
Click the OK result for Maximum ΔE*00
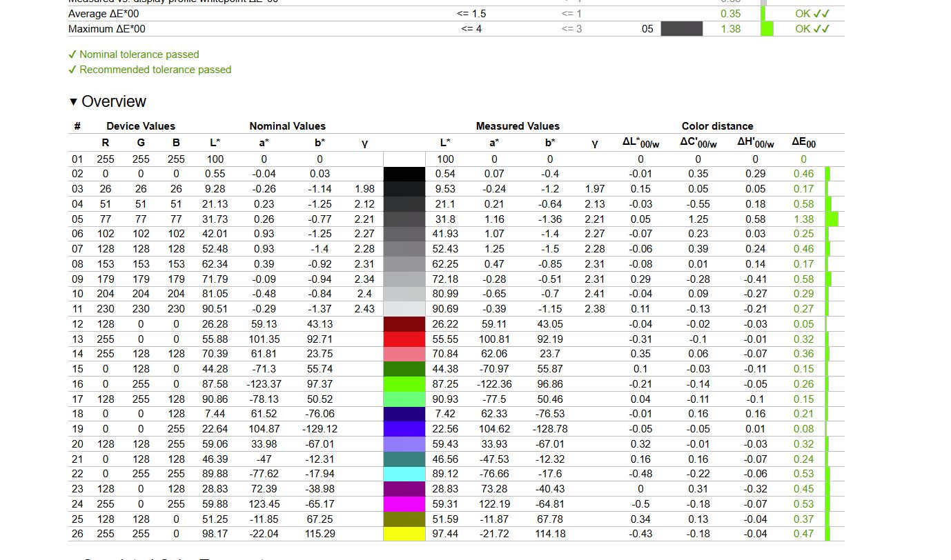click(x=812, y=29)
